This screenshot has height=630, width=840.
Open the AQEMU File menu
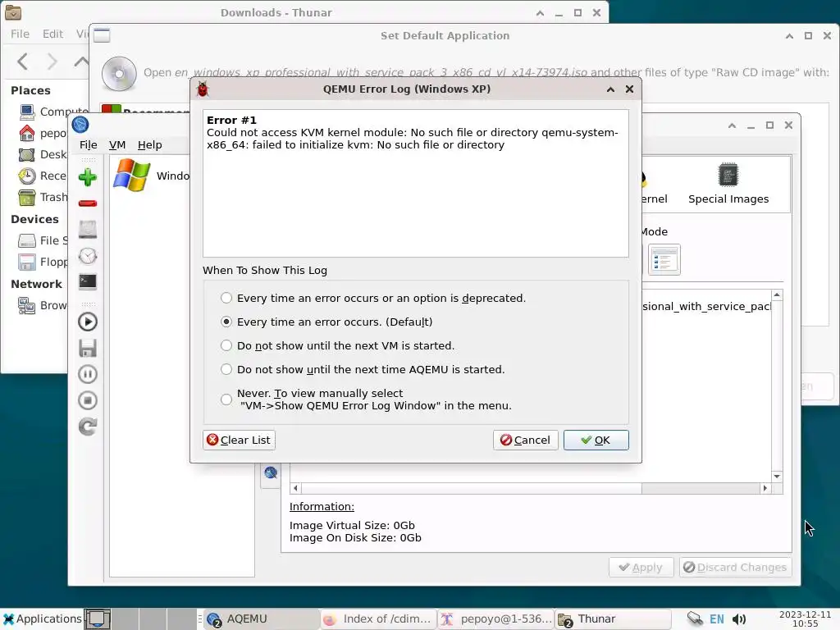(x=89, y=144)
